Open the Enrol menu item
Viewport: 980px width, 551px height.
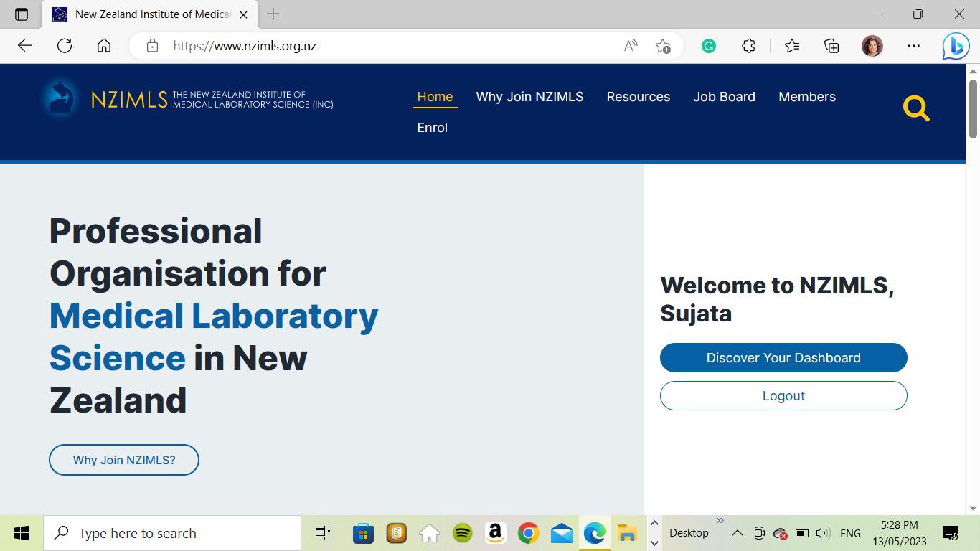[432, 128]
